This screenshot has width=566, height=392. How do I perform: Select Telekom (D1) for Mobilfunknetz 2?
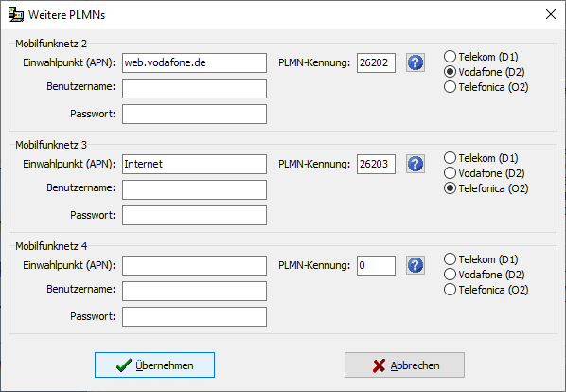pos(481,57)
